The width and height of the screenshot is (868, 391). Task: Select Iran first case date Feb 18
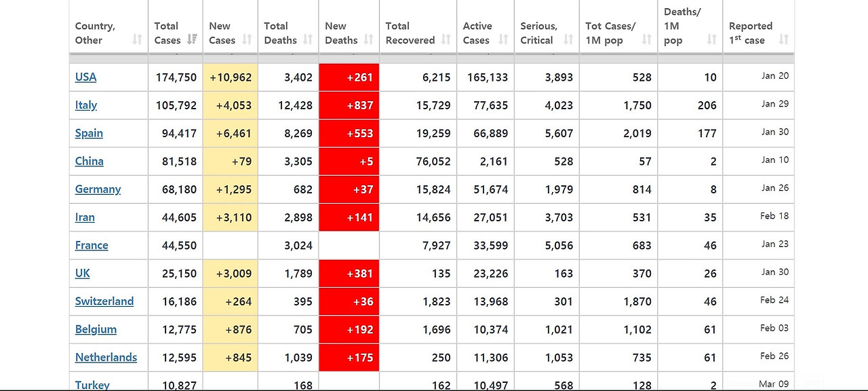[x=774, y=216]
